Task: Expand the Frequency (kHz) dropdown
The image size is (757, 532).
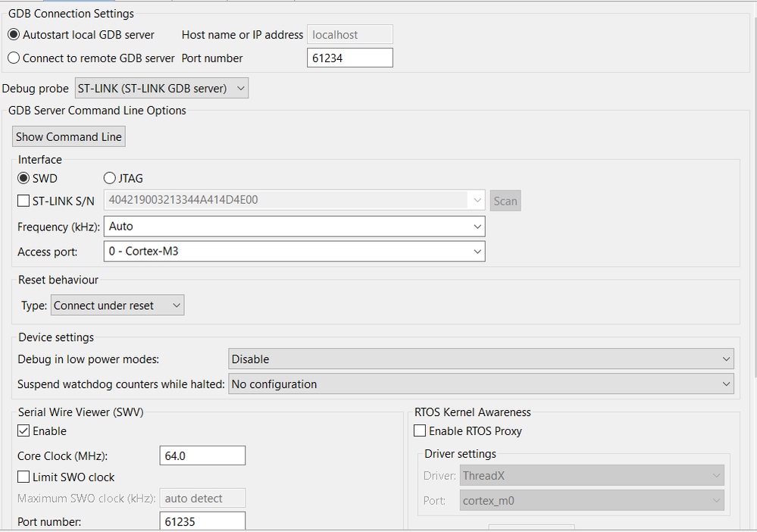Action: [294, 226]
